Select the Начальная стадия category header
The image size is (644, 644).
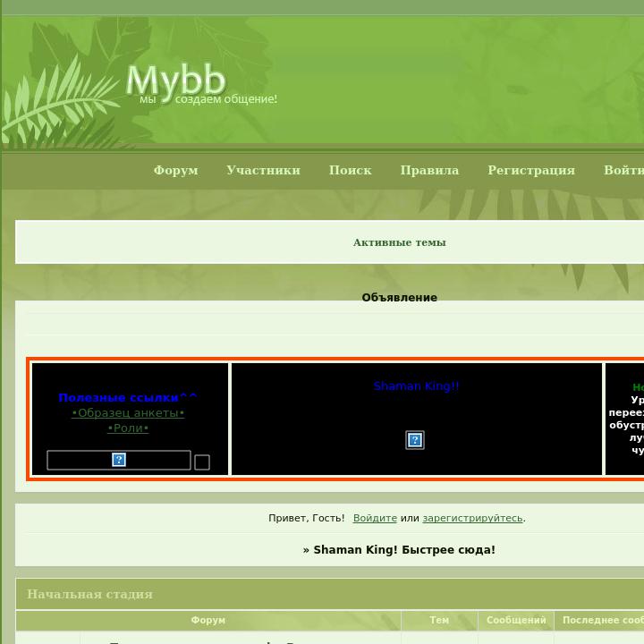tap(89, 594)
